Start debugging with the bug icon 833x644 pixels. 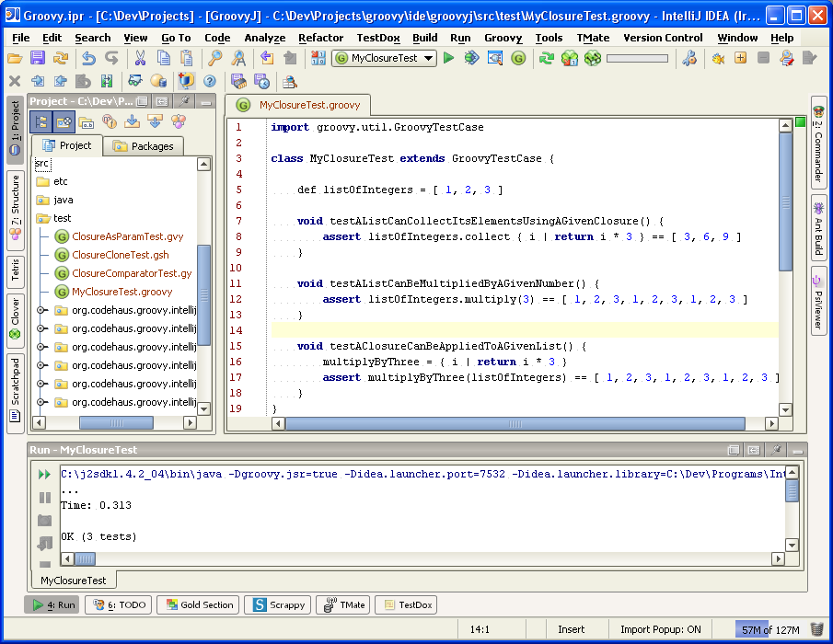(x=472, y=58)
